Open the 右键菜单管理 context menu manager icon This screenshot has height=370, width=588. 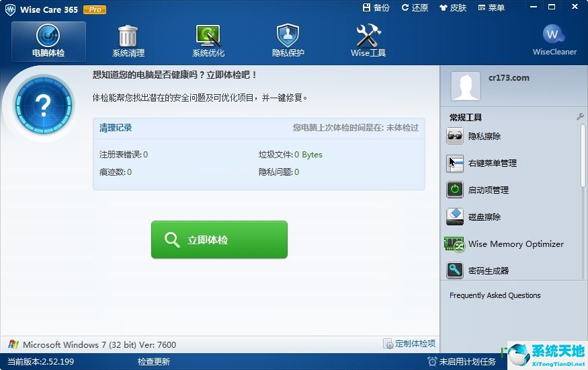click(x=455, y=163)
